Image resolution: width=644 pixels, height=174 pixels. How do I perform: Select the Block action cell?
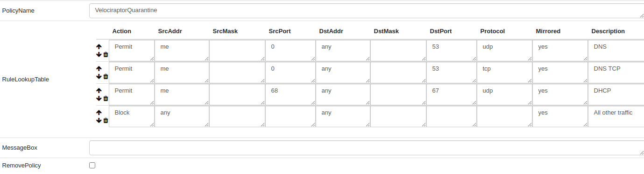[132, 116]
